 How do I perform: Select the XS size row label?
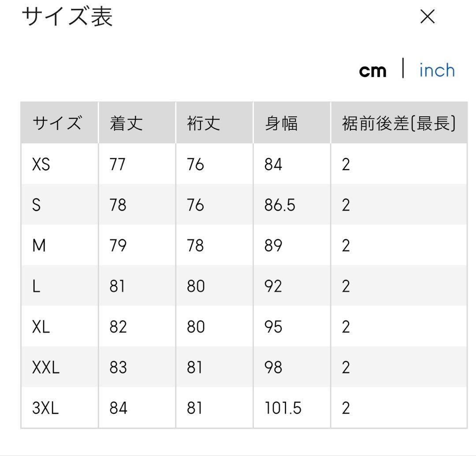pos(41,164)
